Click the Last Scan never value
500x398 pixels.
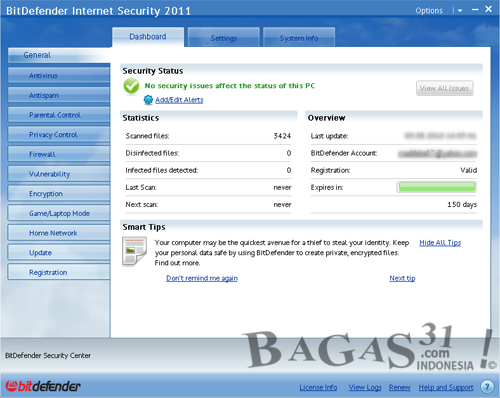tap(282, 188)
